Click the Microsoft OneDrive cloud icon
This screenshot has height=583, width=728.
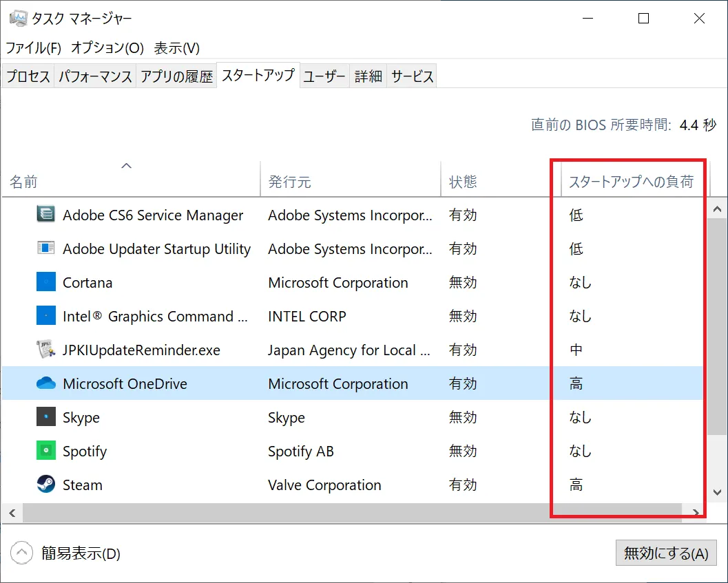pyautogui.click(x=45, y=383)
